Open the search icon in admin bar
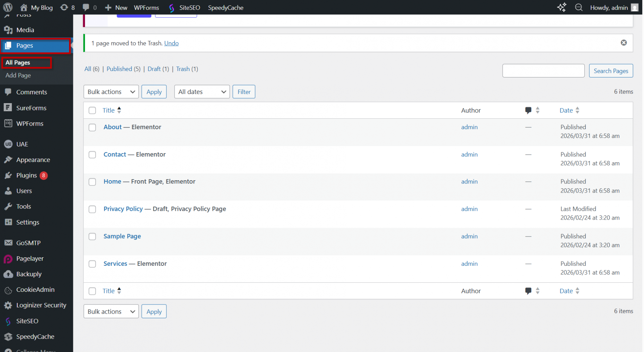This screenshot has width=644, height=352. [578, 7]
